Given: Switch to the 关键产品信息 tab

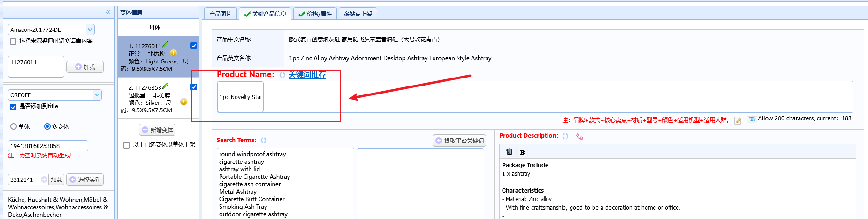Looking at the screenshot, I should (265, 14).
